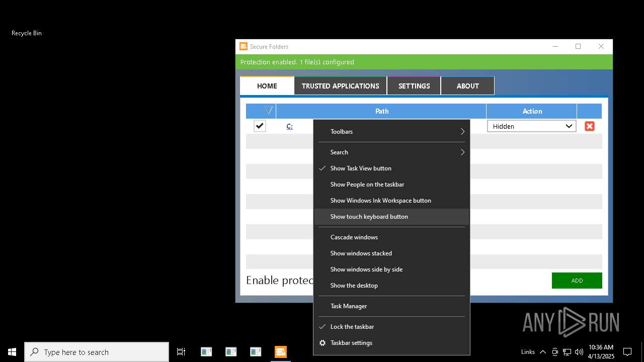Open the Action Center notifications icon

click(x=627, y=352)
